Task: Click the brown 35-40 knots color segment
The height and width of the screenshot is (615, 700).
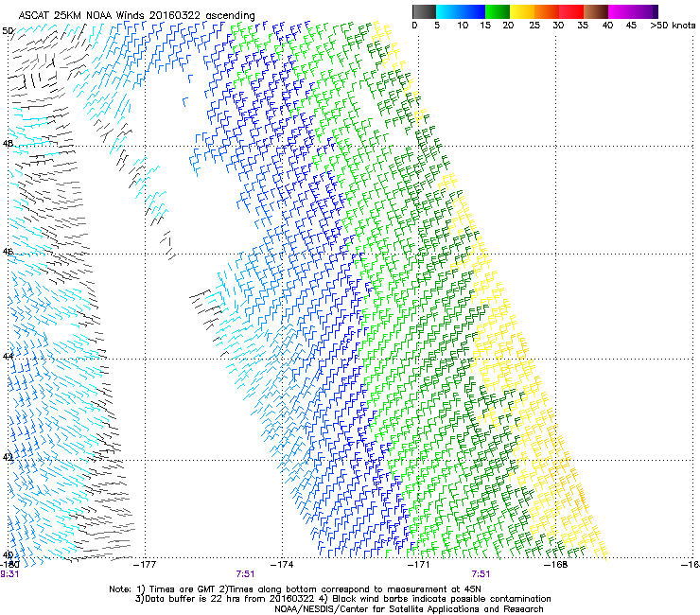Action: pyautogui.click(x=596, y=11)
